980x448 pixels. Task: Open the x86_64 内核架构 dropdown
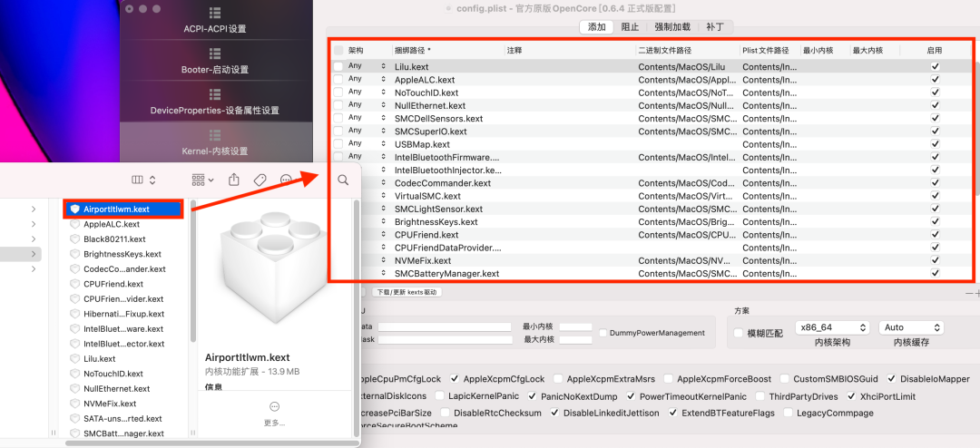pos(832,327)
